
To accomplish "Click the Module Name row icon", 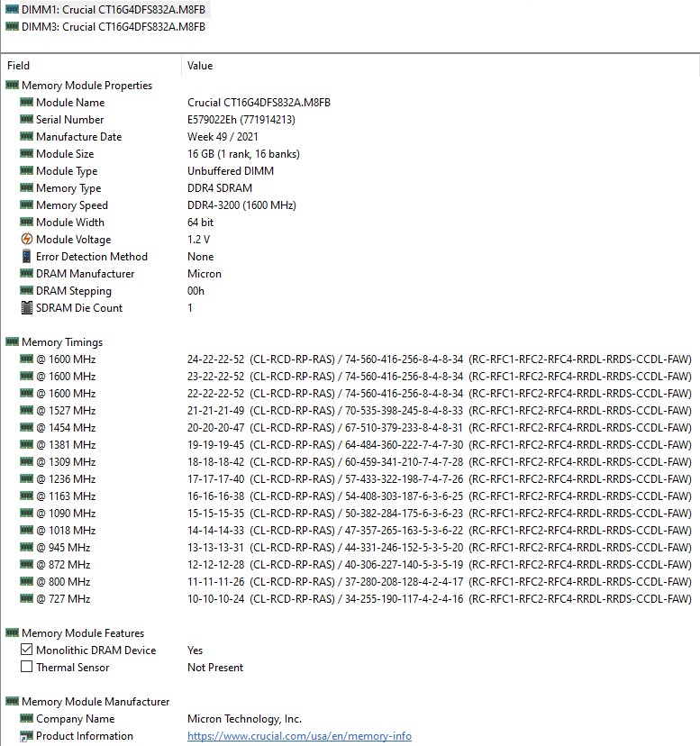I will tap(27, 102).
